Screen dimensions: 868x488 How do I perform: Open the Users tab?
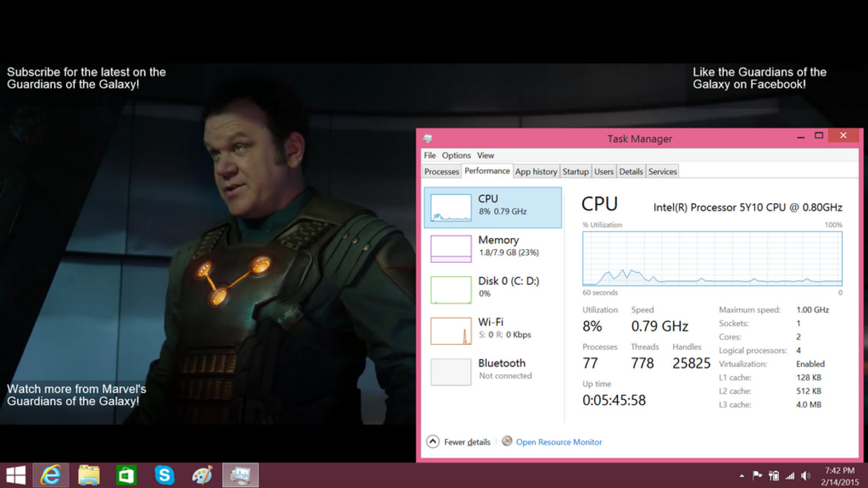tap(604, 171)
